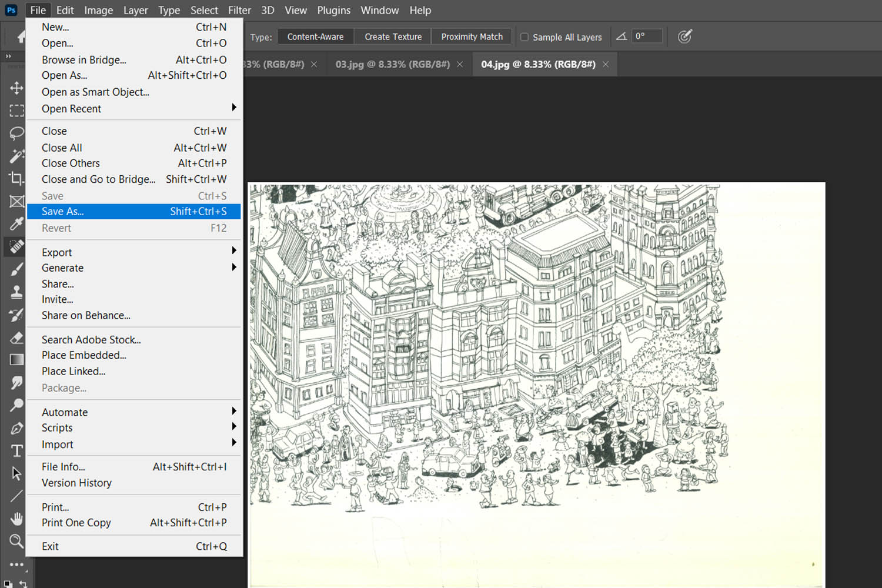Open the Plugins menu

[333, 10]
